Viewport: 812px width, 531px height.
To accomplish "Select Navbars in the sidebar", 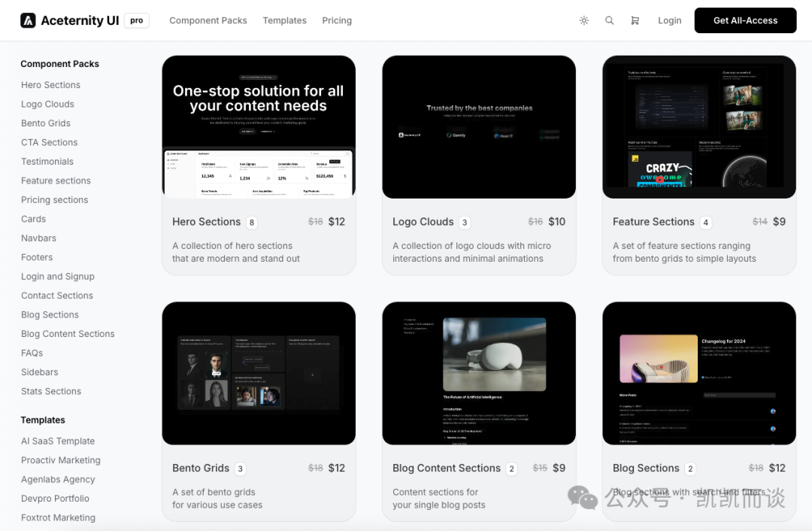I will (x=39, y=238).
